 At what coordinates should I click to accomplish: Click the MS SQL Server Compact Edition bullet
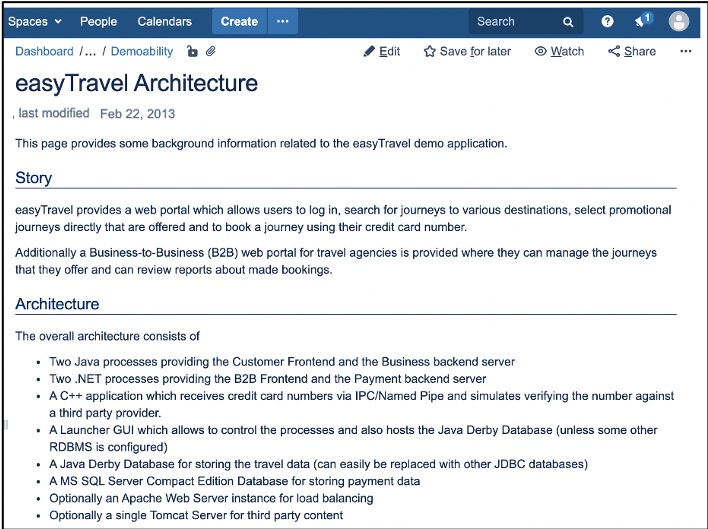234,481
